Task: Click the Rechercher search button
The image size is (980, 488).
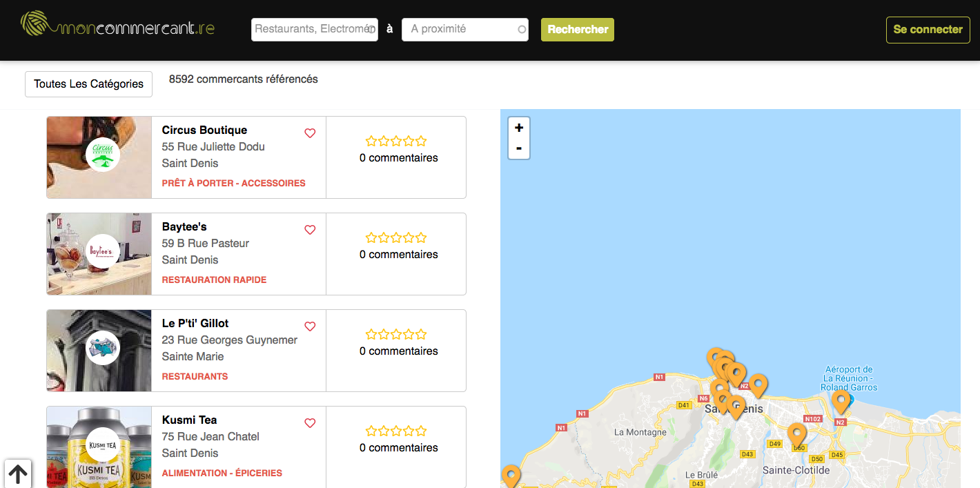Action: click(x=578, y=30)
